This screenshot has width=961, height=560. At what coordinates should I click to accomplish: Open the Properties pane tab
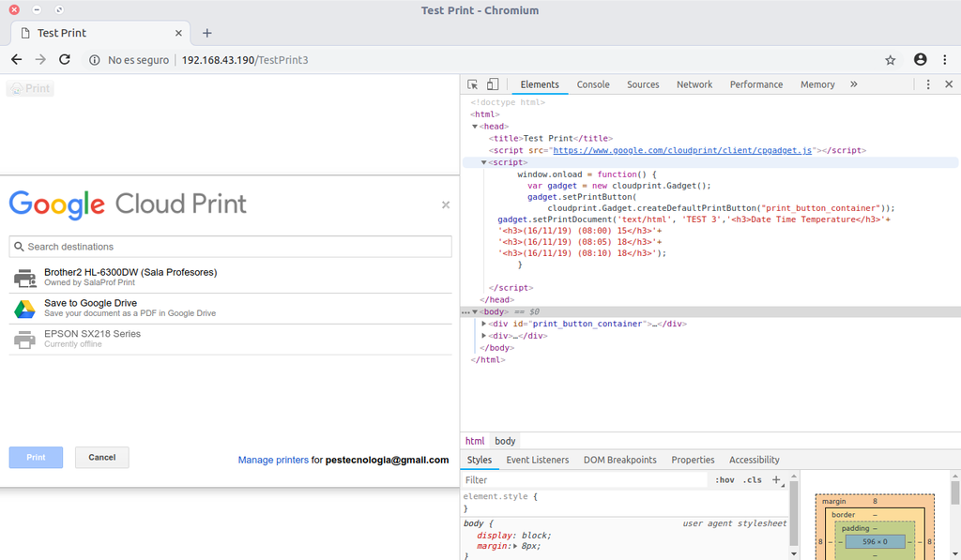point(693,460)
